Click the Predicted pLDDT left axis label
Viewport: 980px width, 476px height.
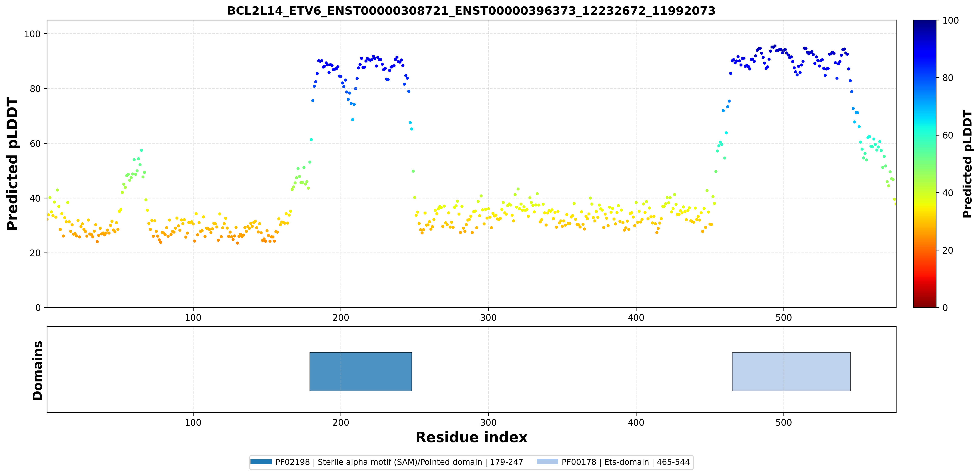pos(12,164)
